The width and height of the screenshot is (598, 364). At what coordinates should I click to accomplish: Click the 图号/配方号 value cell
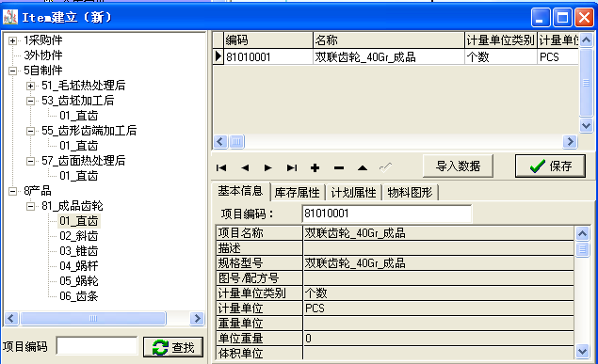point(438,278)
